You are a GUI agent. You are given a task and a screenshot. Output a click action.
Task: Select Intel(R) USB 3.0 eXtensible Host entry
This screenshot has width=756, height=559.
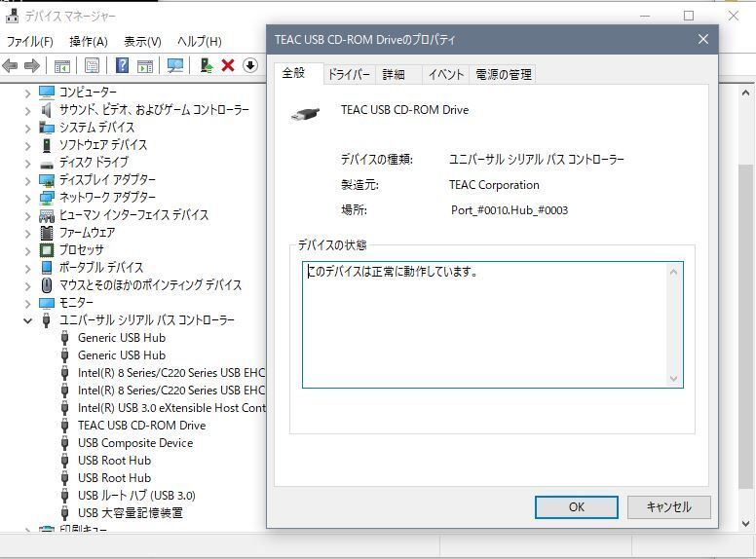click(171, 408)
